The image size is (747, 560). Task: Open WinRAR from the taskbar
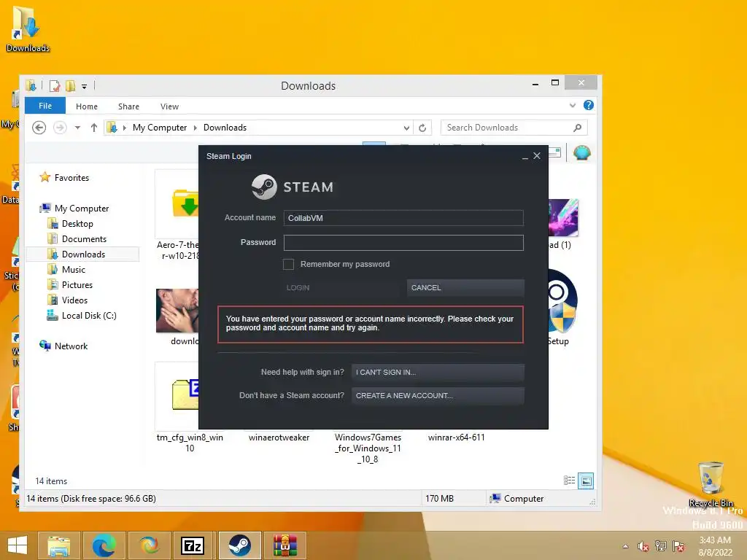tap(285, 545)
